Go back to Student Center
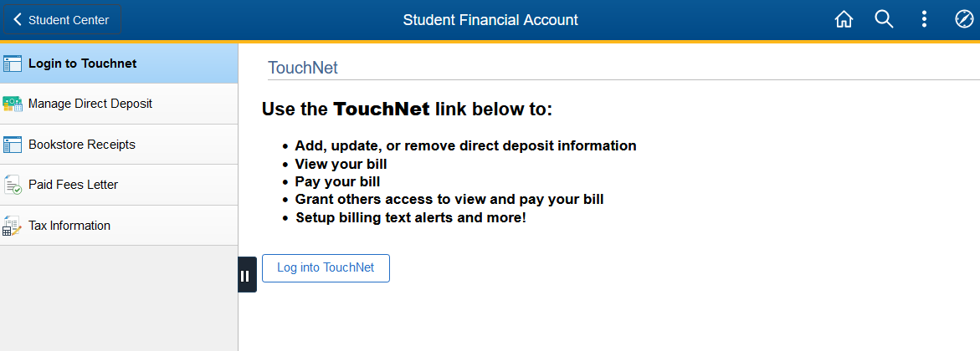Viewport: 980px width, 351px height. (63, 20)
